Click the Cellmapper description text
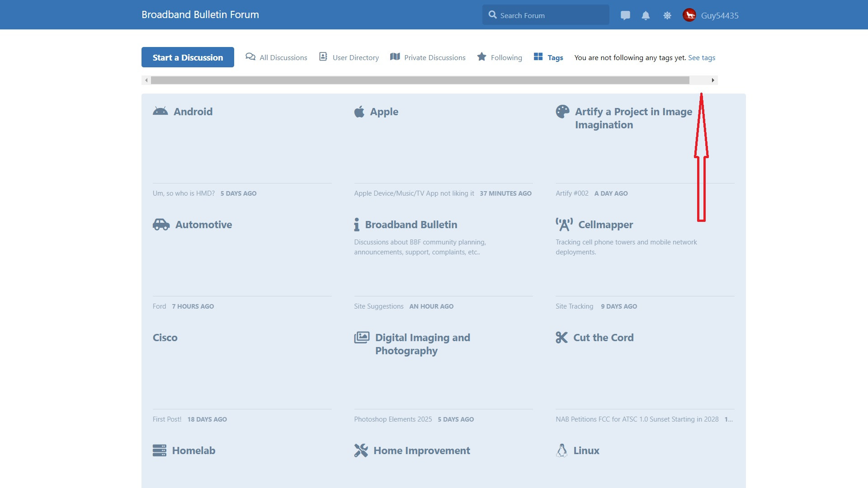Image resolution: width=868 pixels, height=488 pixels. tap(626, 247)
